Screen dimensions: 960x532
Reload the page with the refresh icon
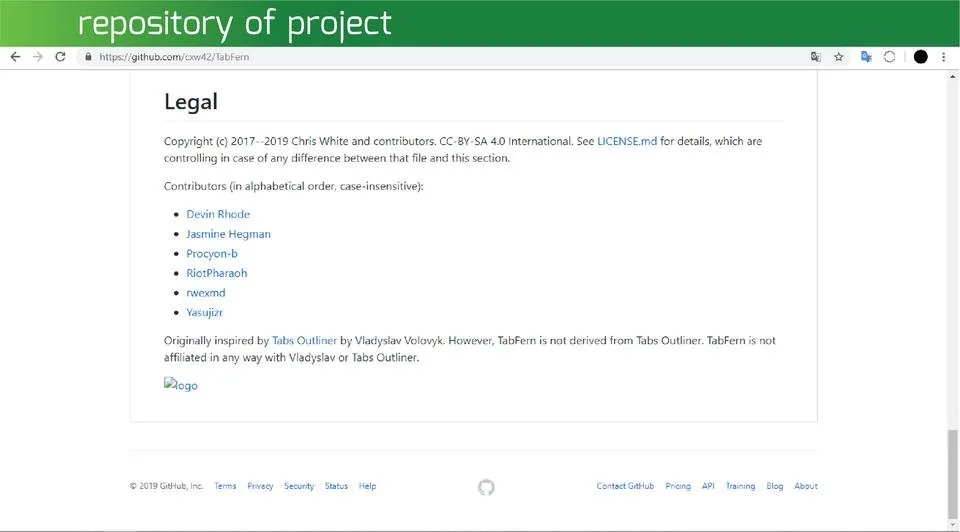pyautogui.click(x=60, y=57)
